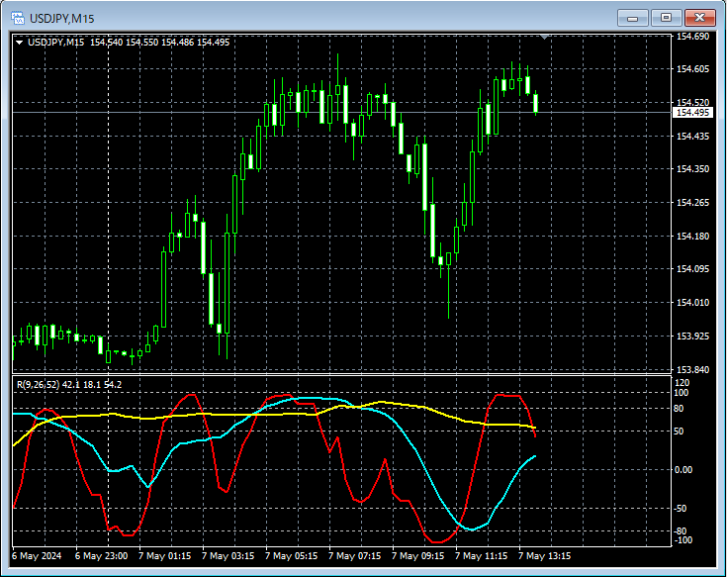Viewport: 728px width, 577px height.
Task: Click the 7 May 05:15 time label
Action: [291, 556]
